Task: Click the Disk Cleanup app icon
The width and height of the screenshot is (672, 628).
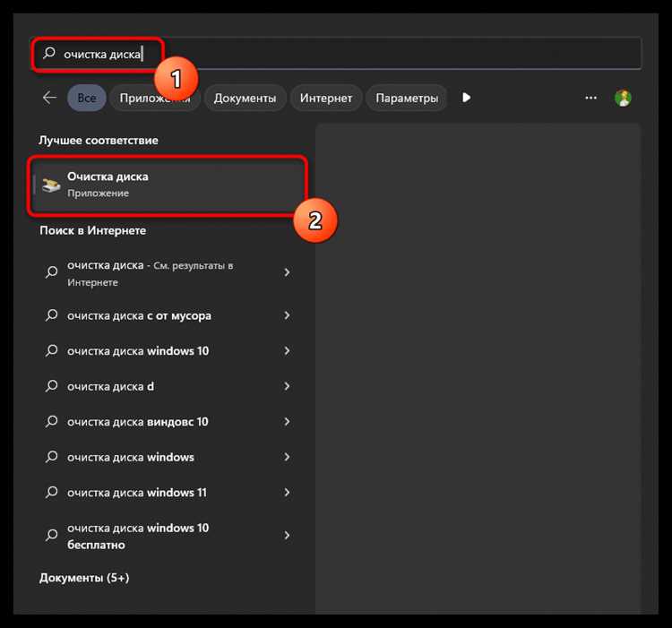Action: (51, 185)
